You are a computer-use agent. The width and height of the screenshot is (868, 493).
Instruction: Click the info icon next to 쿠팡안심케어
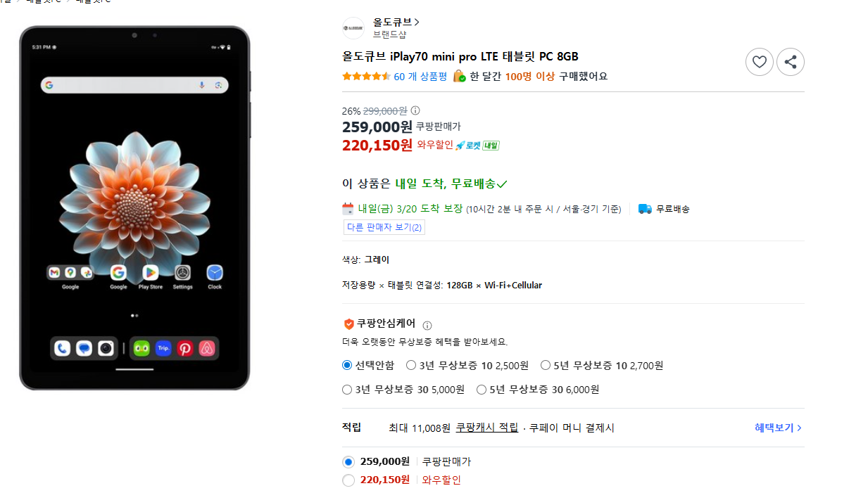tap(427, 326)
